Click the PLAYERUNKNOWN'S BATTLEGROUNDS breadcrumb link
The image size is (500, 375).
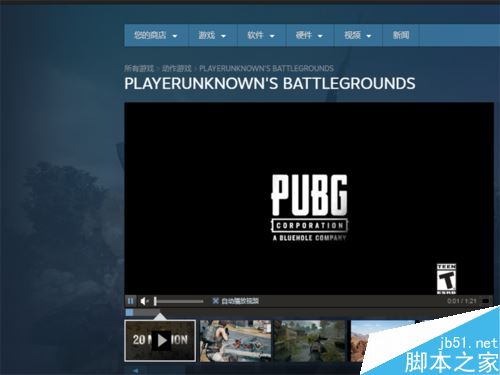[x=266, y=68]
